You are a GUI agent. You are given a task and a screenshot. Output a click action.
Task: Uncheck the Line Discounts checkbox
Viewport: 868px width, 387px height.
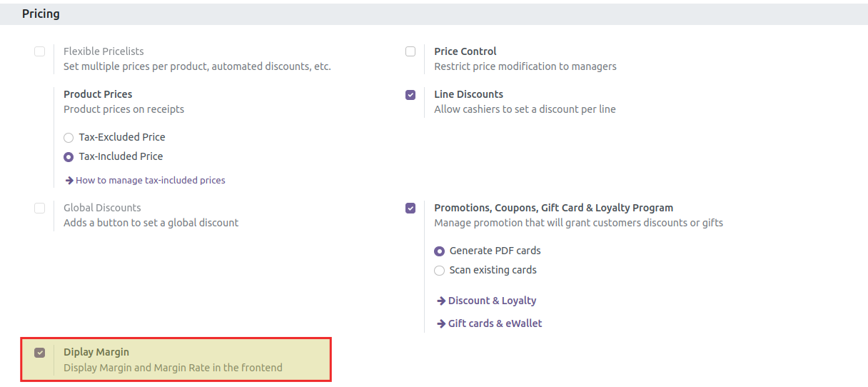tap(410, 94)
